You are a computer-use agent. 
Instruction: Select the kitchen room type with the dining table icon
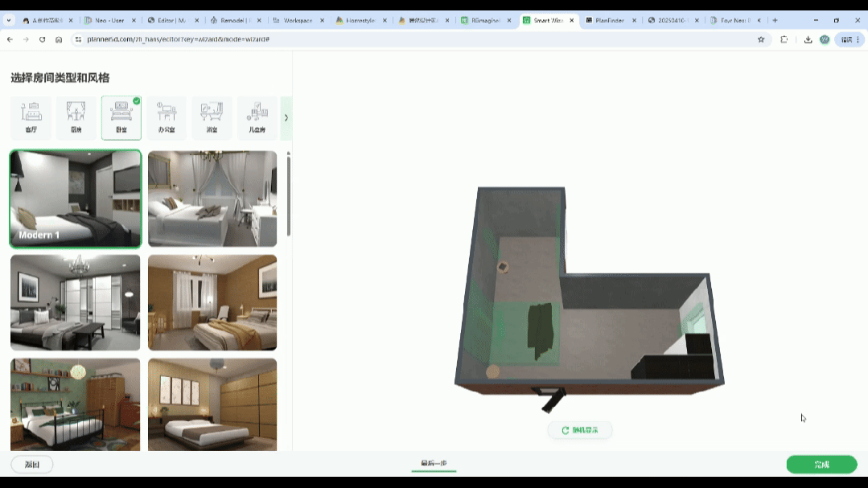tap(76, 117)
